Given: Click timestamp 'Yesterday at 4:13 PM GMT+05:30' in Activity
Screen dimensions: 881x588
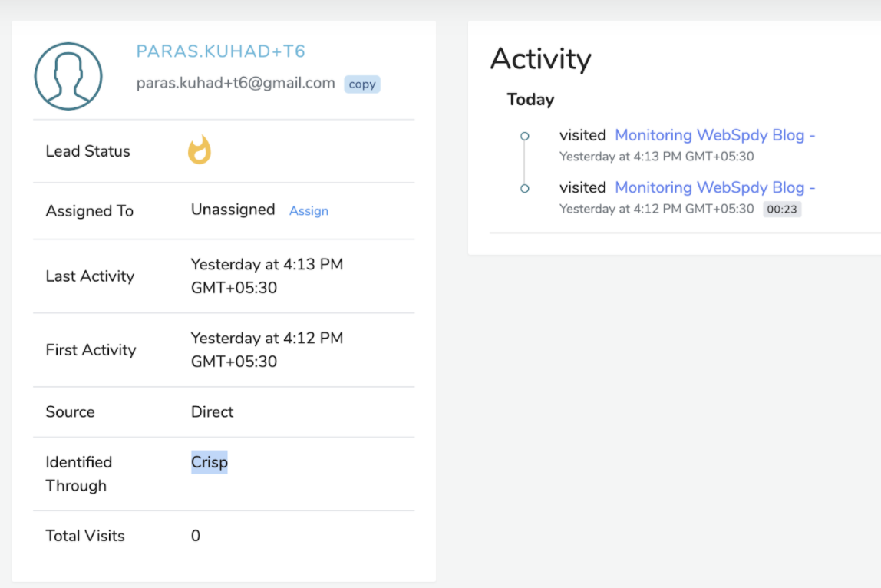Looking at the screenshot, I should (656, 157).
